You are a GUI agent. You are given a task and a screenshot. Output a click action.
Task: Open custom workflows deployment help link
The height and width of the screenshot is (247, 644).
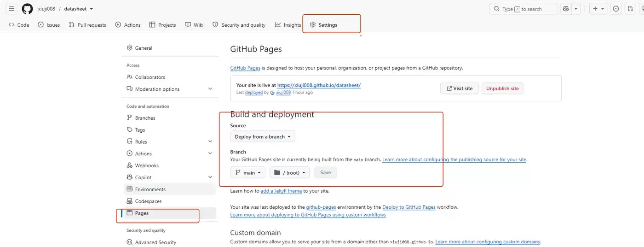(x=308, y=215)
